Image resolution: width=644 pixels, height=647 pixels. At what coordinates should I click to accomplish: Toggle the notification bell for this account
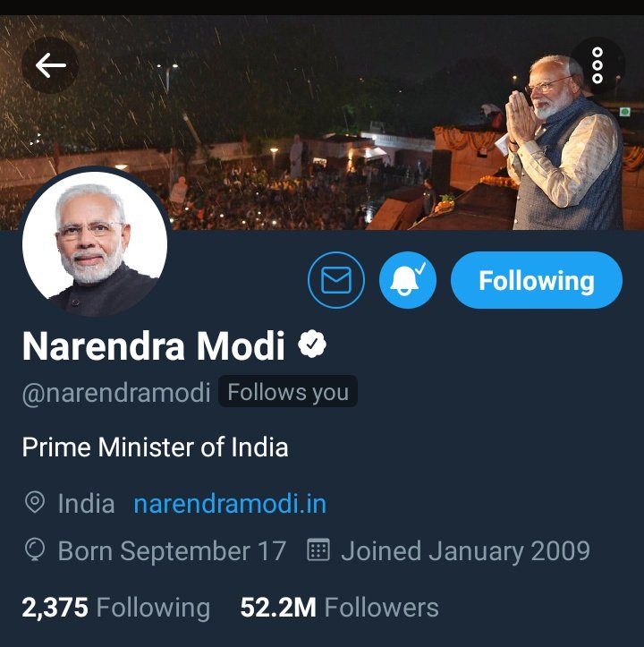point(408,280)
